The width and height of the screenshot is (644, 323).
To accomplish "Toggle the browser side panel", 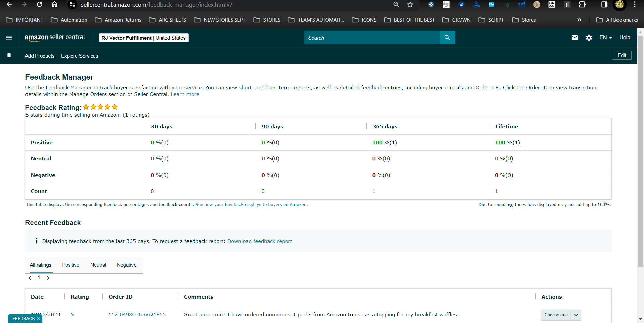I will click(604, 4).
